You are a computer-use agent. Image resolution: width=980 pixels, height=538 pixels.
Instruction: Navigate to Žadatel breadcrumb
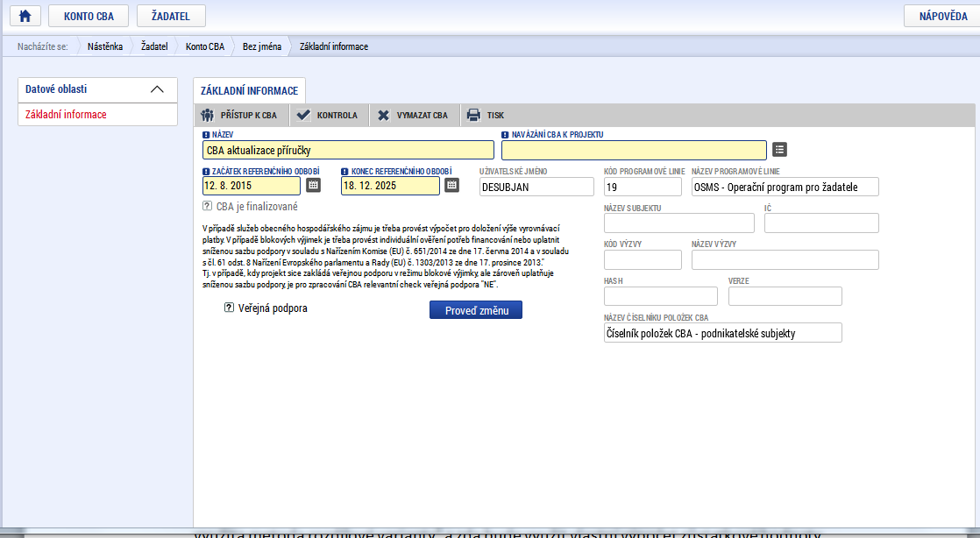pyautogui.click(x=154, y=46)
